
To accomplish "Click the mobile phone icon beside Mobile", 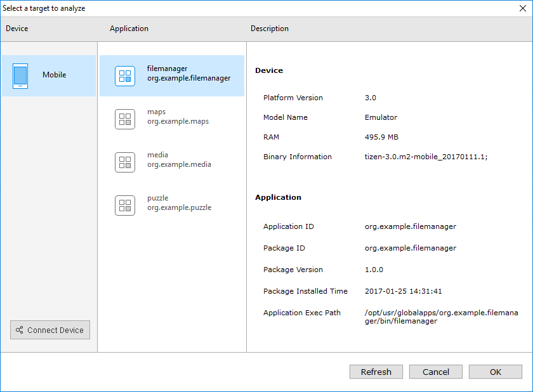I will [20, 75].
